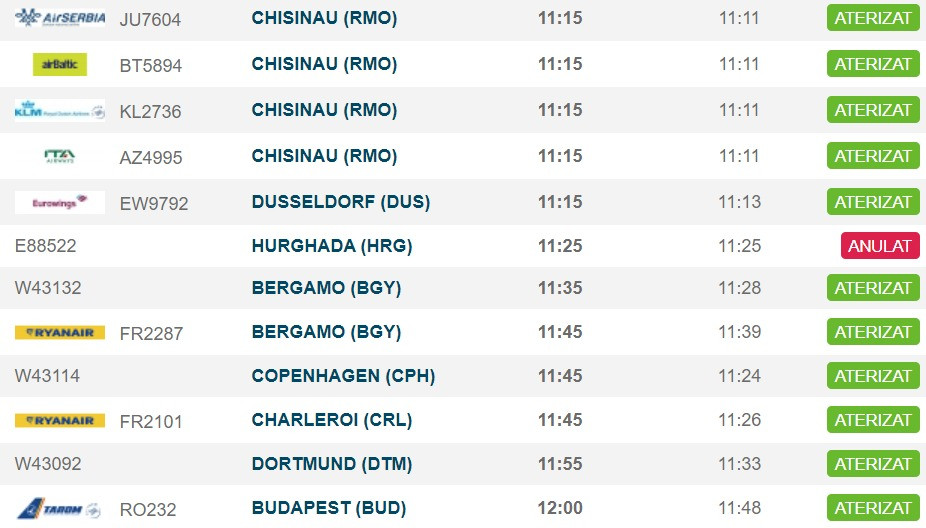This screenshot has height=528, width=926.
Task: Click ATERIZAT status for Budapest flight
Action: click(873, 508)
